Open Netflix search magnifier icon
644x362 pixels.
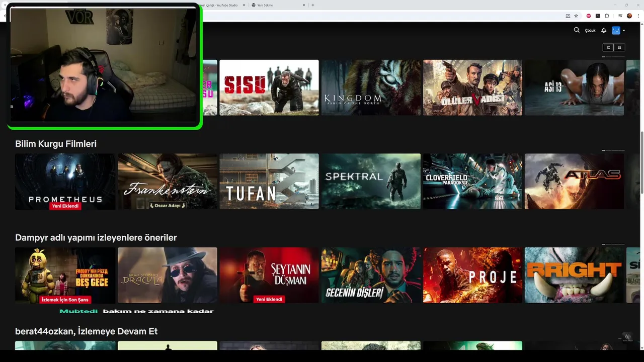coord(577,30)
